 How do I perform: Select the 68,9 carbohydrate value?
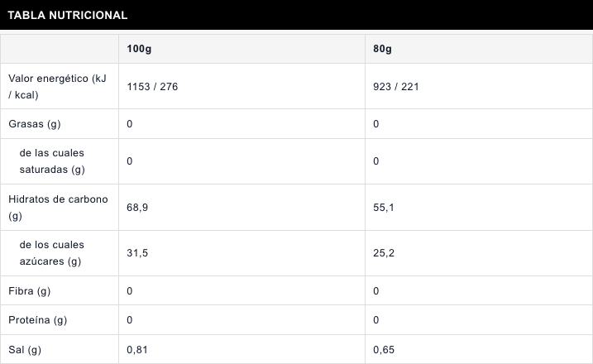point(137,207)
